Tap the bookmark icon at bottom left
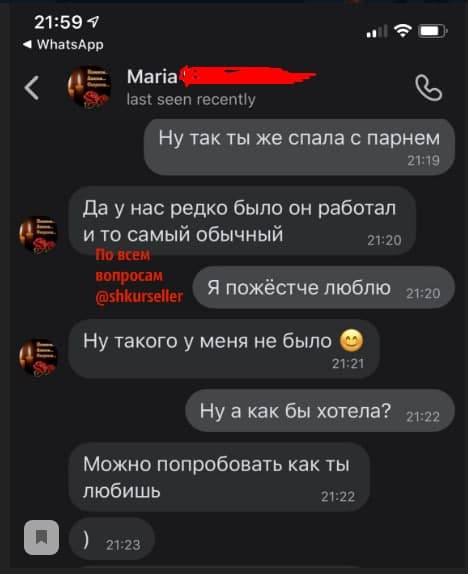The image size is (468, 574). [41, 537]
